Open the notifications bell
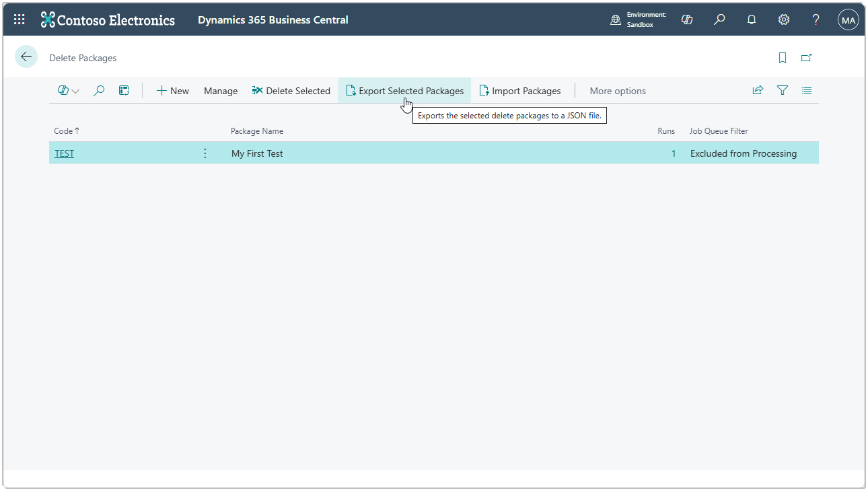Viewport: 868px width, 491px height. (752, 20)
